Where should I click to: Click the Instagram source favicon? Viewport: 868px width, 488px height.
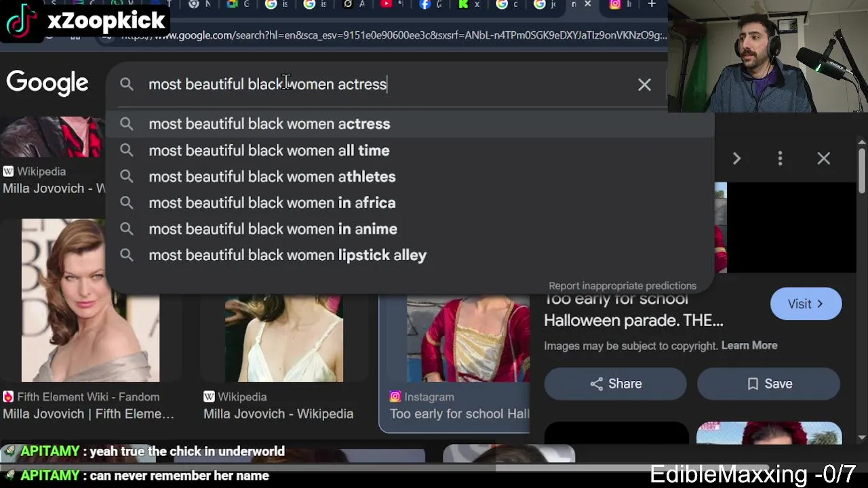point(395,397)
